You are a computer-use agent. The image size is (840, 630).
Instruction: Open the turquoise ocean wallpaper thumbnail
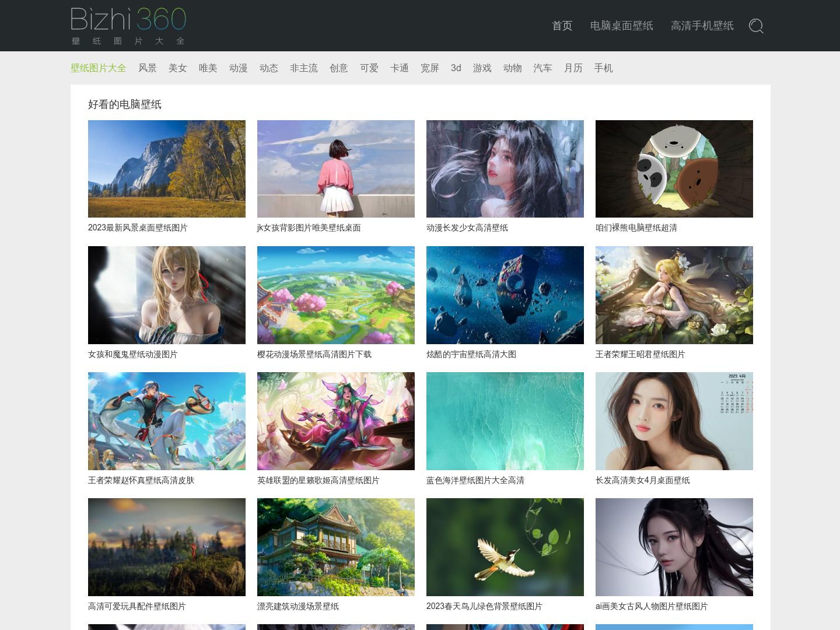505,421
